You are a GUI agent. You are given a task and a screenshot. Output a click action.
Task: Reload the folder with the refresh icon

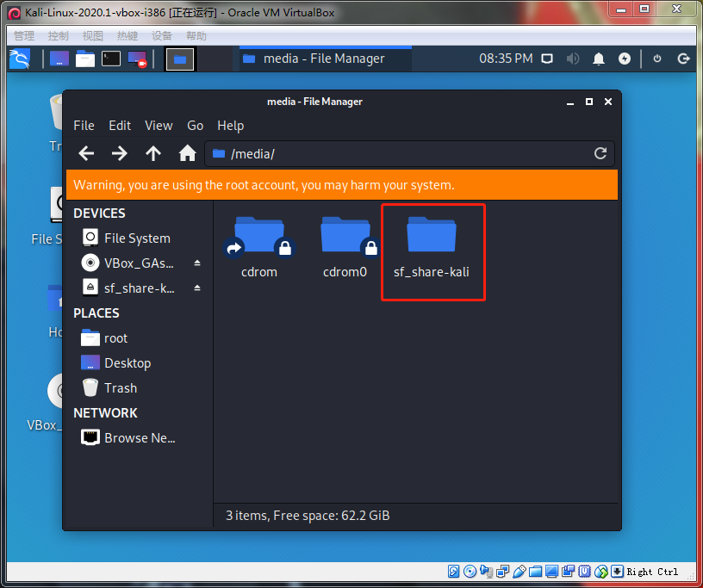600,154
